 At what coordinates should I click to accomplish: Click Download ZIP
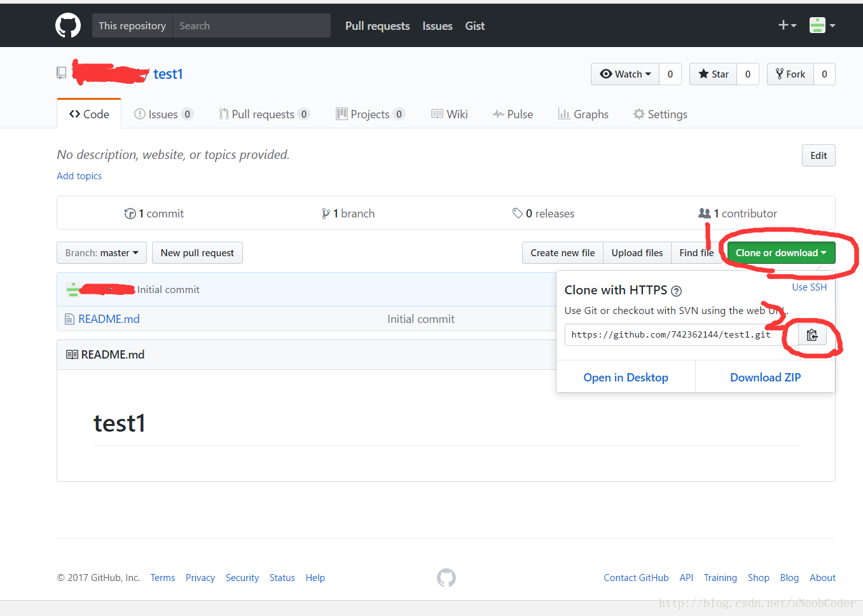pos(765,377)
